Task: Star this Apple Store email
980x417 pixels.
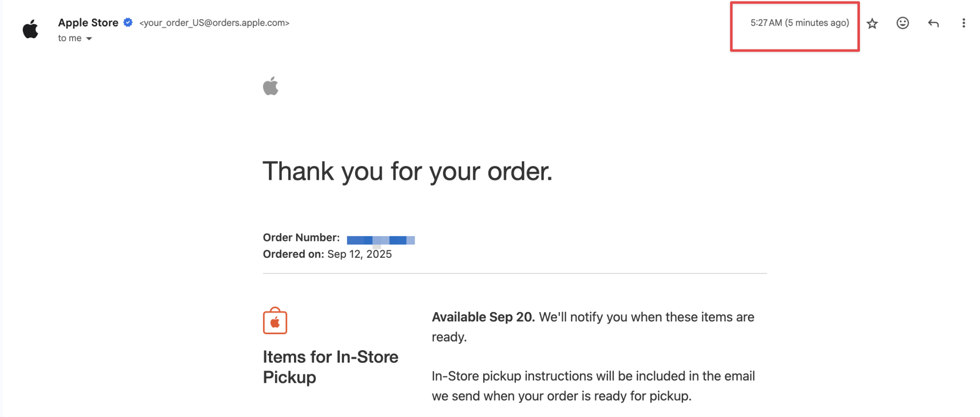Action: click(x=872, y=24)
